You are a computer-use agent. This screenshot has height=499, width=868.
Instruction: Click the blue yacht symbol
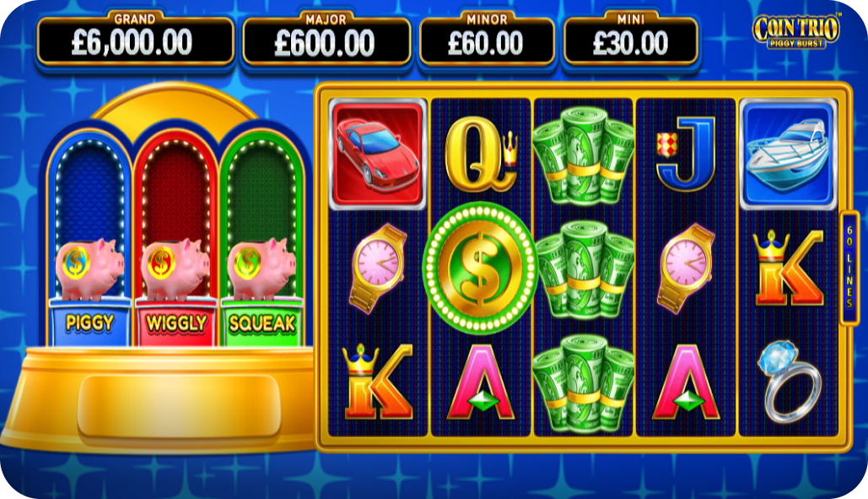pos(787,154)
